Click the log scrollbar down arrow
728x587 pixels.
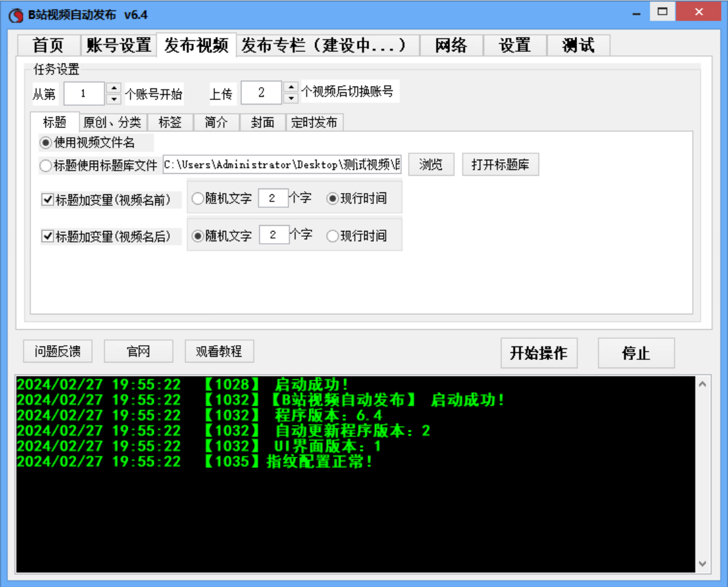[702, 564]
